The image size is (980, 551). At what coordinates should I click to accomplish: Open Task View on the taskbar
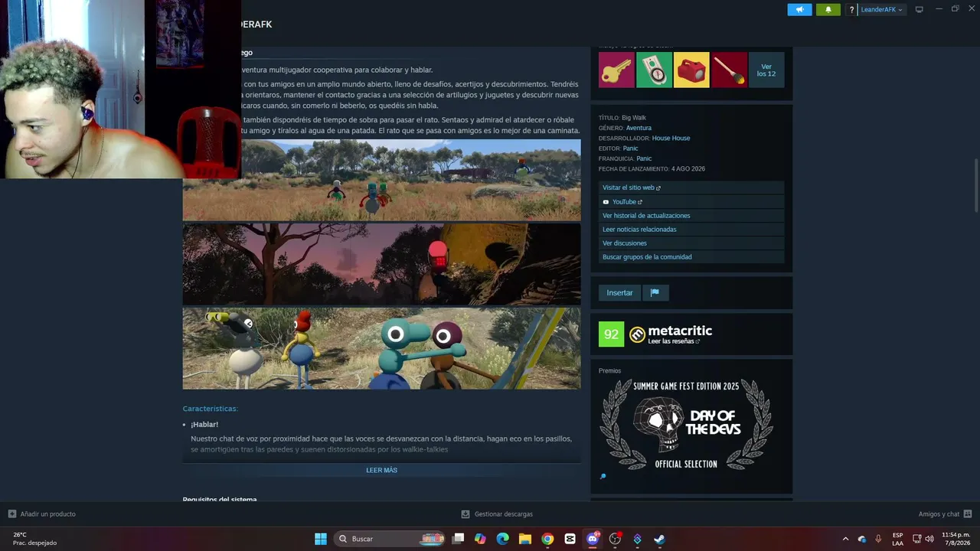point(458,539)
